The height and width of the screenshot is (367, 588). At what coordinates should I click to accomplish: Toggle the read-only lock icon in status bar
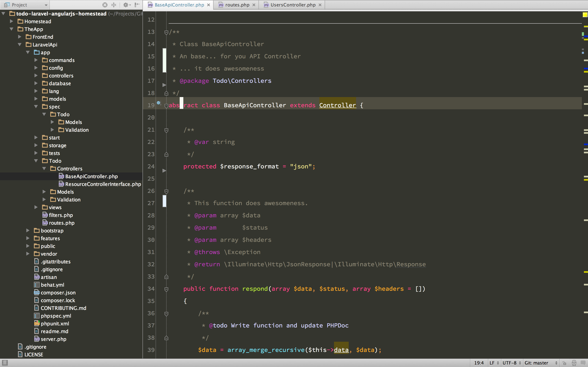click(x=565, y=363)
